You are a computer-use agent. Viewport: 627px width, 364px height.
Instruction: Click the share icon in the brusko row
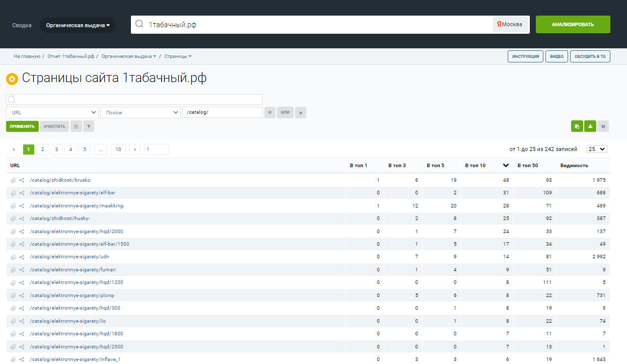pos(22,180)
